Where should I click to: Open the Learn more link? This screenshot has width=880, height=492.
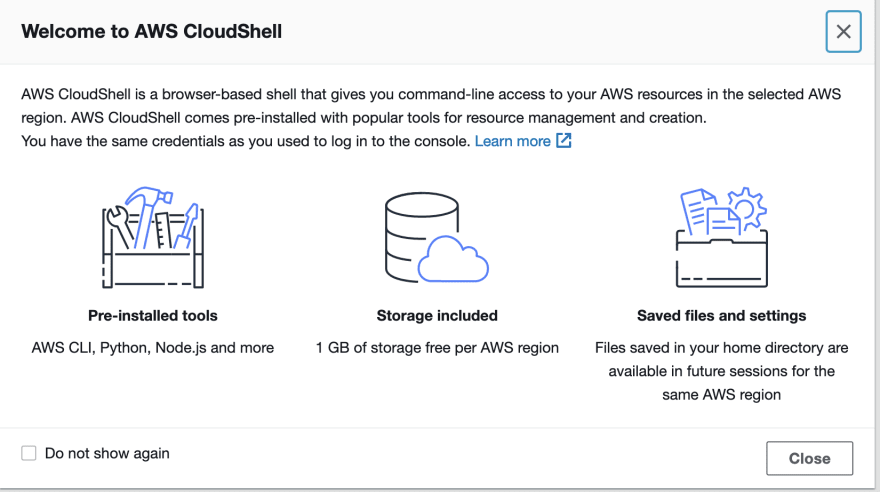(x=512, y=141)
